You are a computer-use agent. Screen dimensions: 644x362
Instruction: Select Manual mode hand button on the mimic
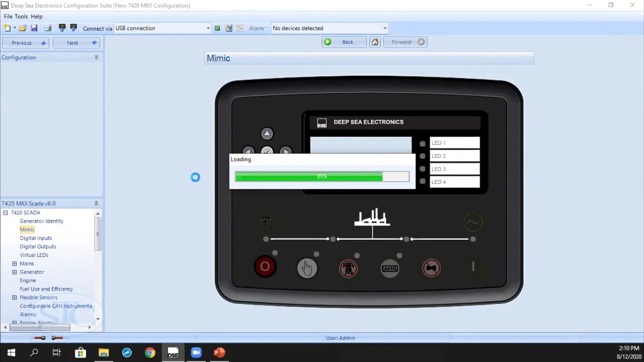click(x=307, y=268)
